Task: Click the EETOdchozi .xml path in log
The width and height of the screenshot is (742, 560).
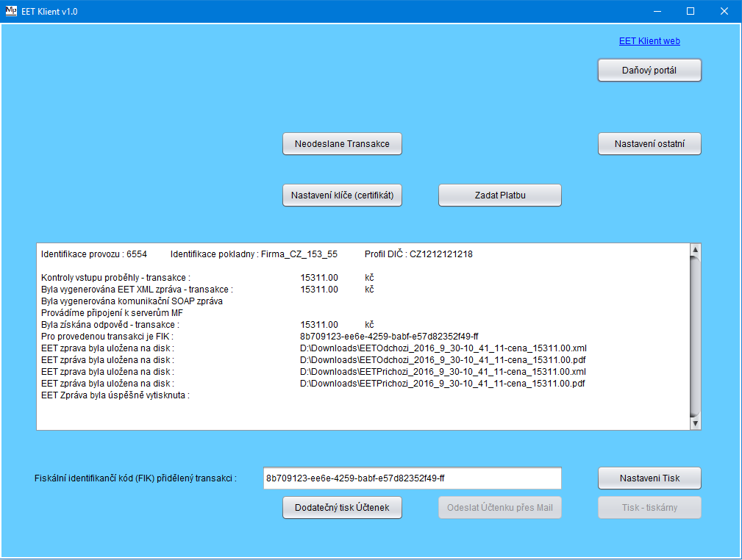Action: [x=443, y=348]
